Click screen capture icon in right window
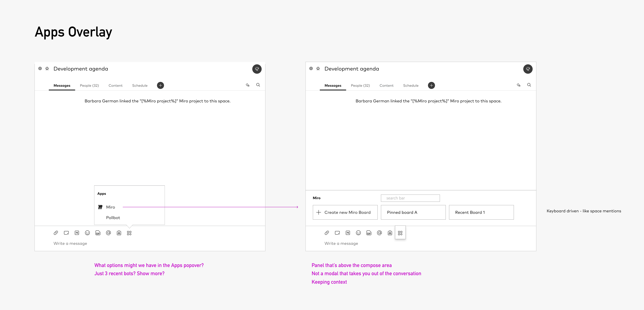The image size is (644, 310). pyautogui.click(x=337, y=233)
